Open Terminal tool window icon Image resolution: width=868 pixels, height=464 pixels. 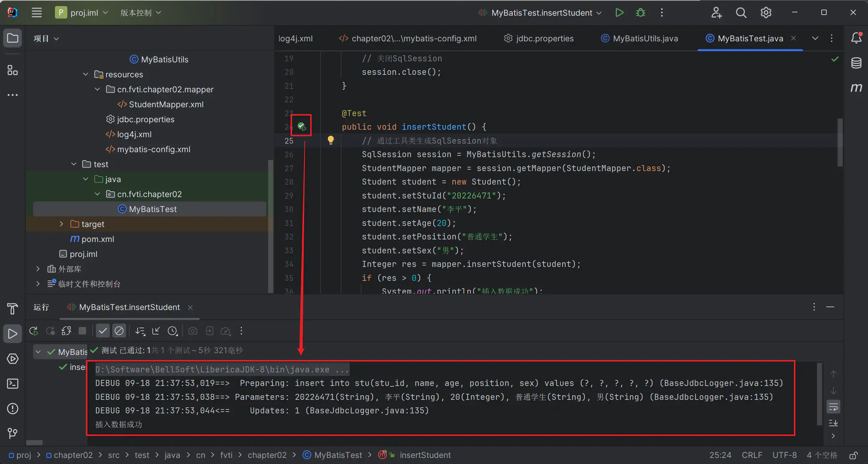tap(12, 384)
